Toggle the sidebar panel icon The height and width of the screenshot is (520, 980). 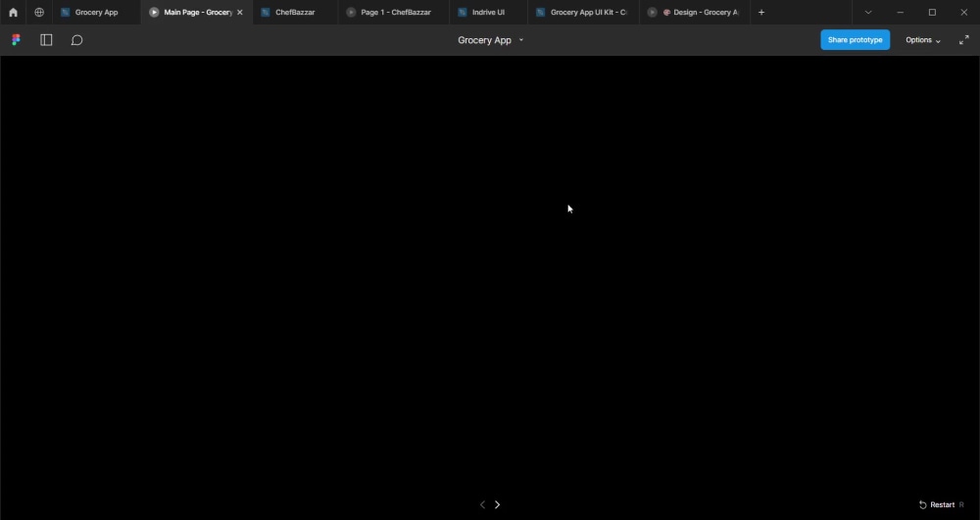click(x=46, y=40)
